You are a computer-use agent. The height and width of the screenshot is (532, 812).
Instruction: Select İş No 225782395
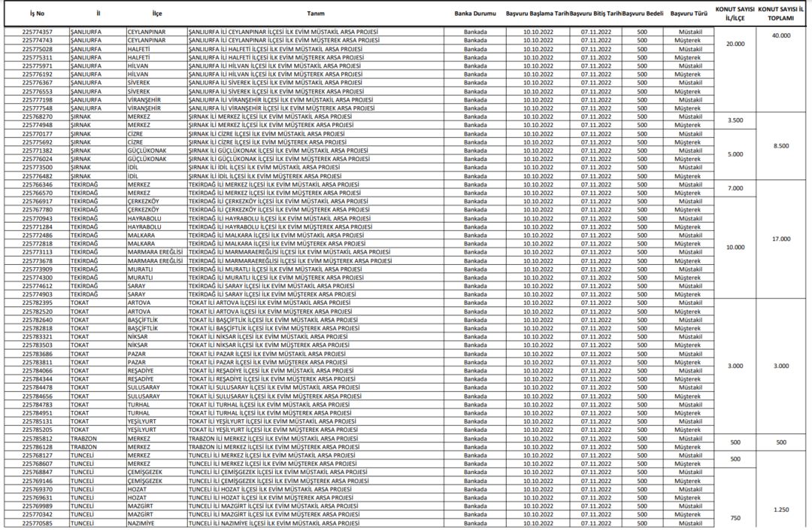click(x=38, y=302)
